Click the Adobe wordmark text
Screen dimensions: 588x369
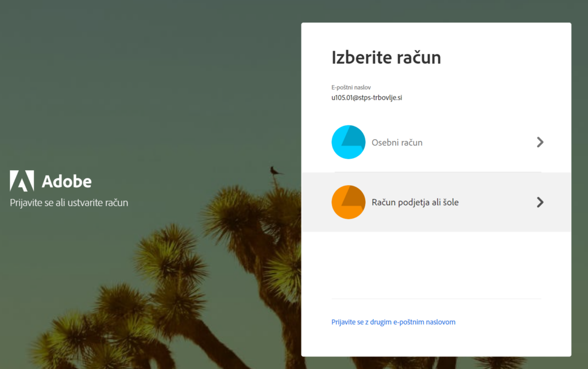67,182
